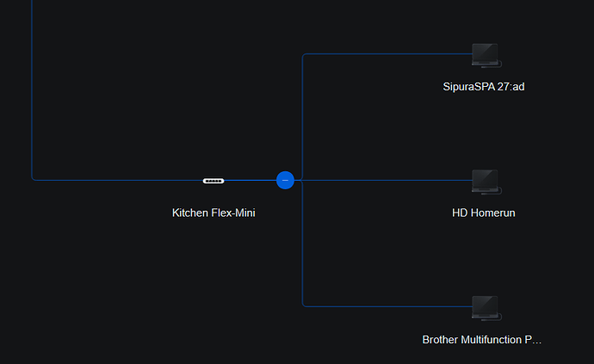Click horizontal connection line reaching Brother icon
This screenshot has width=594, height=364.
coord(387,305)
